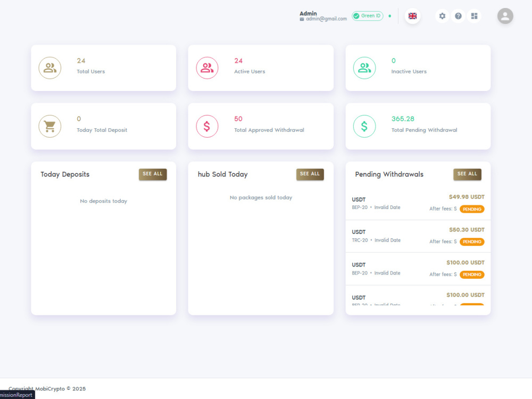Click the Green ID checkmark icon
Viewport: 532px width, 399px height.
[x=356, y=16]
